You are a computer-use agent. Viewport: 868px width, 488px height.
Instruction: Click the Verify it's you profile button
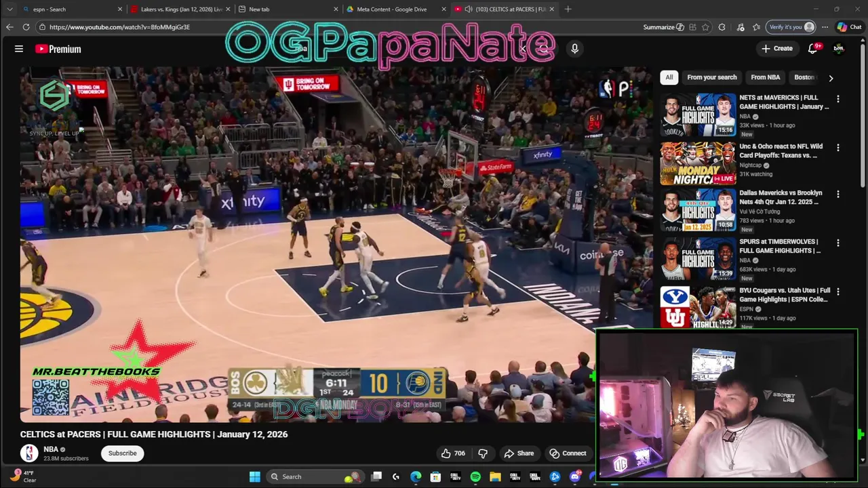click(x=791, y=27)
